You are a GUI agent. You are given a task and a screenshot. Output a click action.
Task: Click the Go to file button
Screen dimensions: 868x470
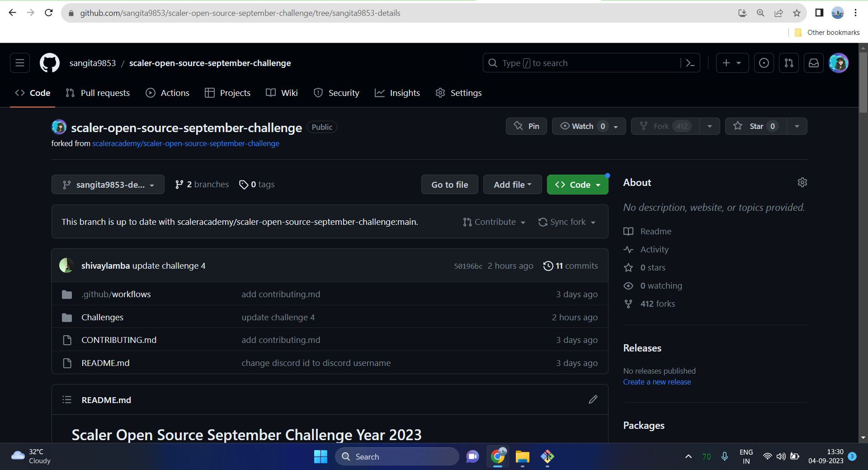point(449,185)
